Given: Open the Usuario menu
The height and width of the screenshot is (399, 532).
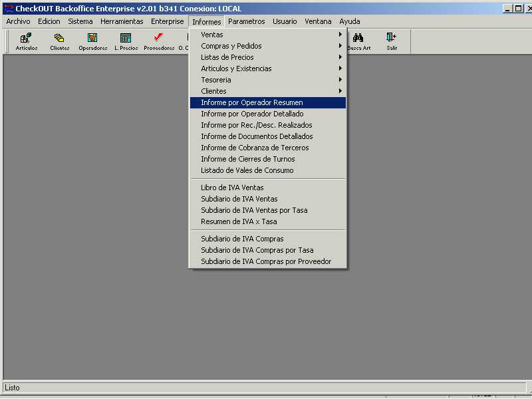Looking at the screenshot, I should tap(285, 21).
